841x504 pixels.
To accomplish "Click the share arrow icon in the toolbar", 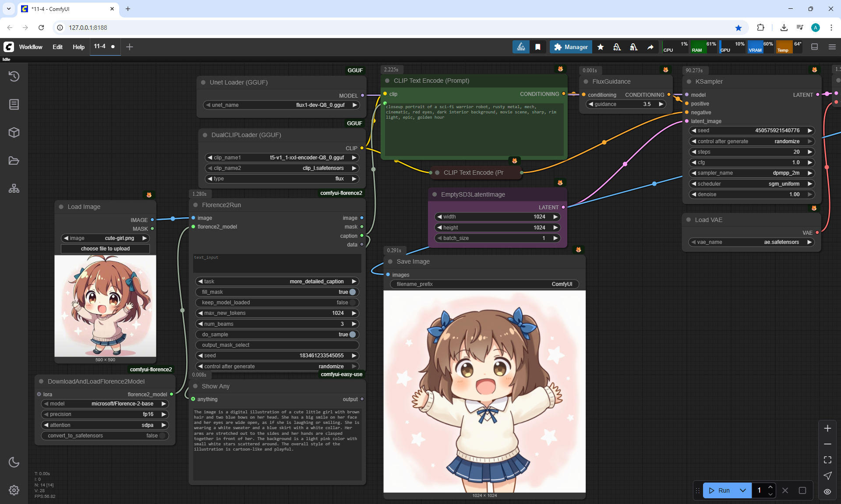I will pos(650,47).
